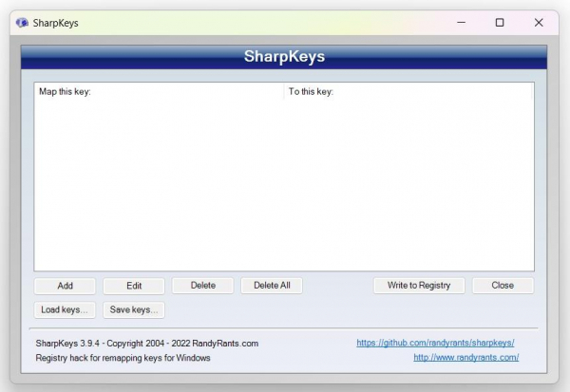
Task: Click Write to Registry
Action: [419, 286]
